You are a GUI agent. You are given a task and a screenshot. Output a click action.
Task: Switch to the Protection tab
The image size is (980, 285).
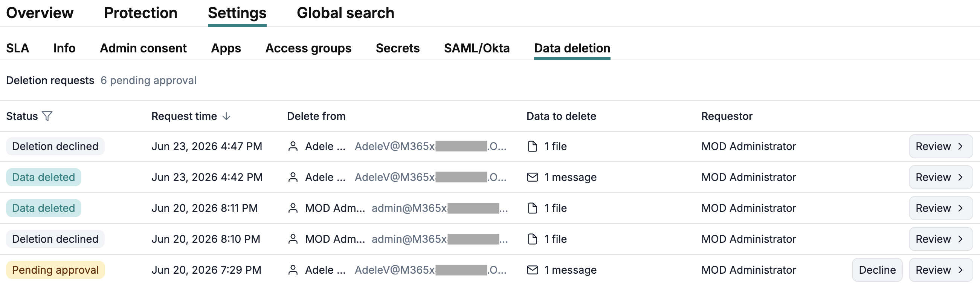point(140,13)
